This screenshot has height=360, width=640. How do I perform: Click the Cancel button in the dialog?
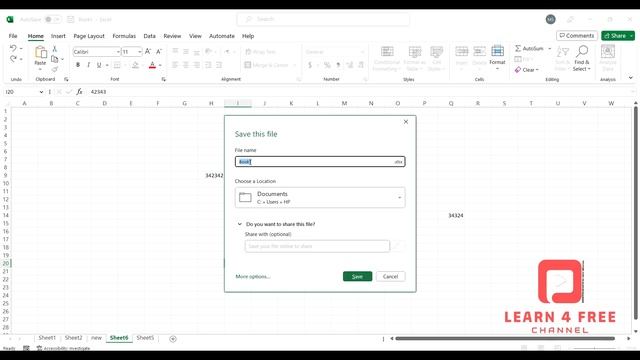(390, 276)
